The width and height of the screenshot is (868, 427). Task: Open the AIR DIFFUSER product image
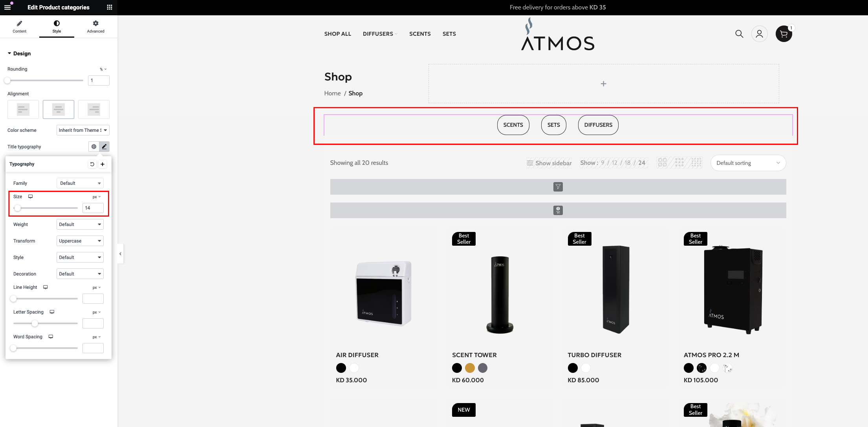click(383, 293)
